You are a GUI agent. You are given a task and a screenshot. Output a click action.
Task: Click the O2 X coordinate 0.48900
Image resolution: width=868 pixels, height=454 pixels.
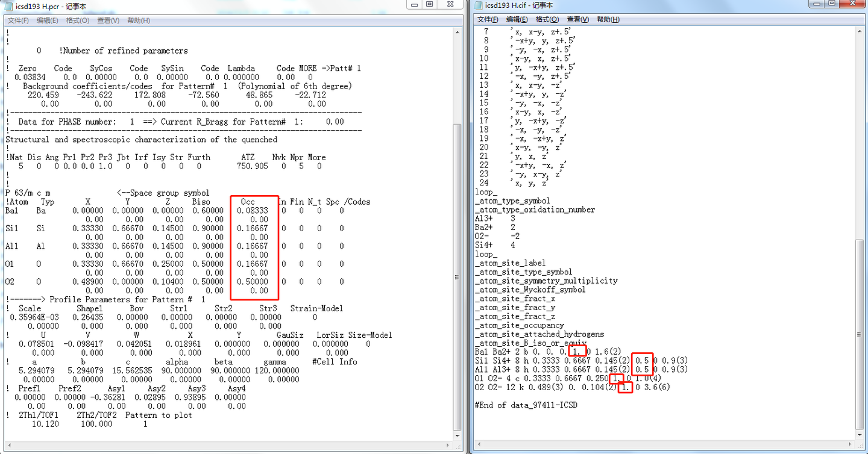tap(87, 282)
